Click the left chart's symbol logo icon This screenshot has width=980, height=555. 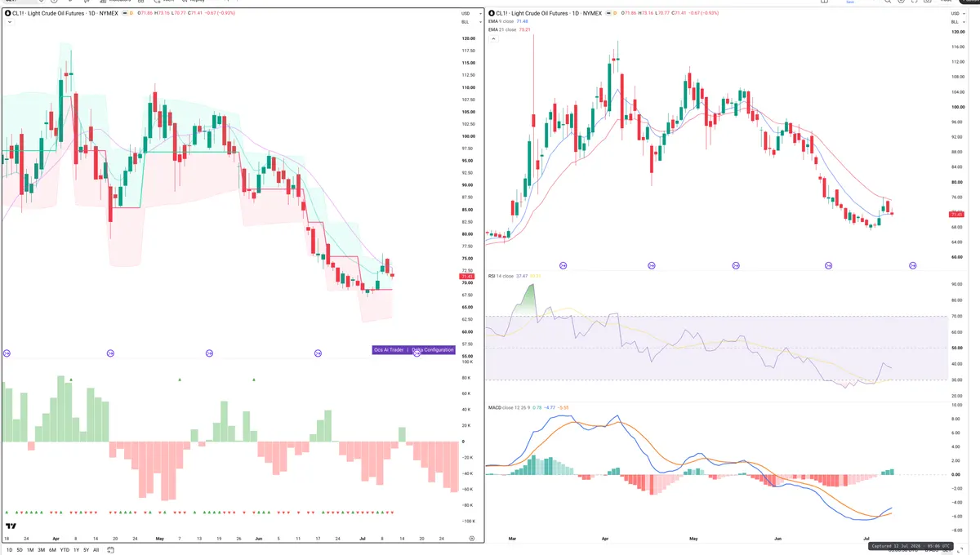point(7,14)
